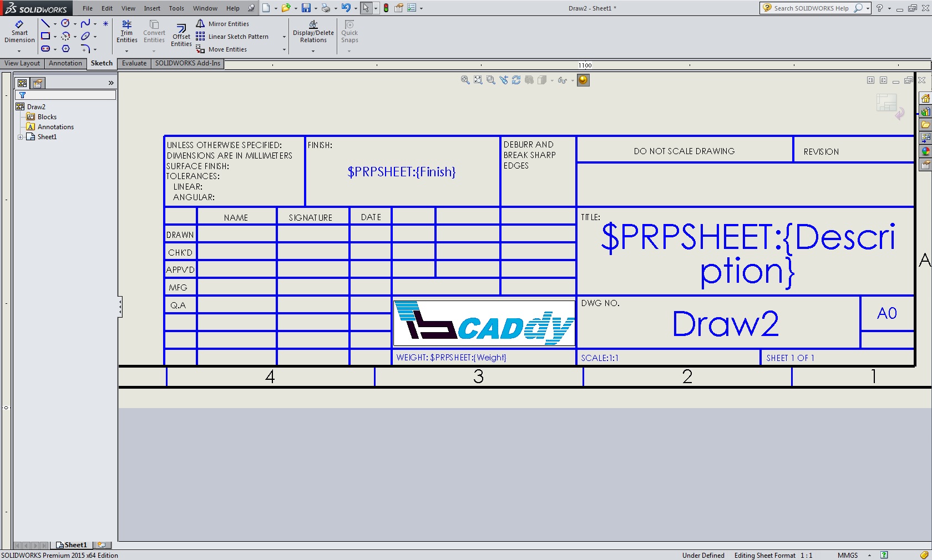
Task: Click the Move Entities button
Action: coord(227,49)
